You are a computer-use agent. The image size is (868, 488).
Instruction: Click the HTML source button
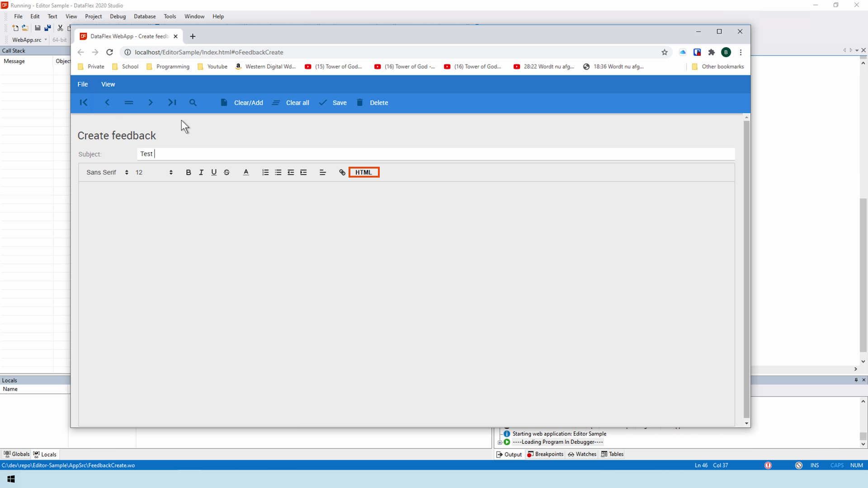click(363, 172)
